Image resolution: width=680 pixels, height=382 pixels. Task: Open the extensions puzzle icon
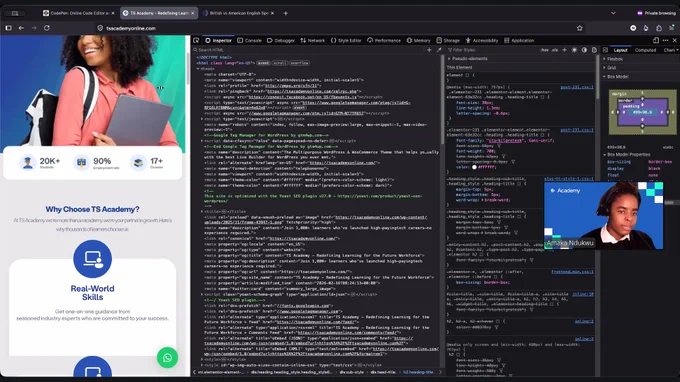pyautogui.click(x=659, y=28)
